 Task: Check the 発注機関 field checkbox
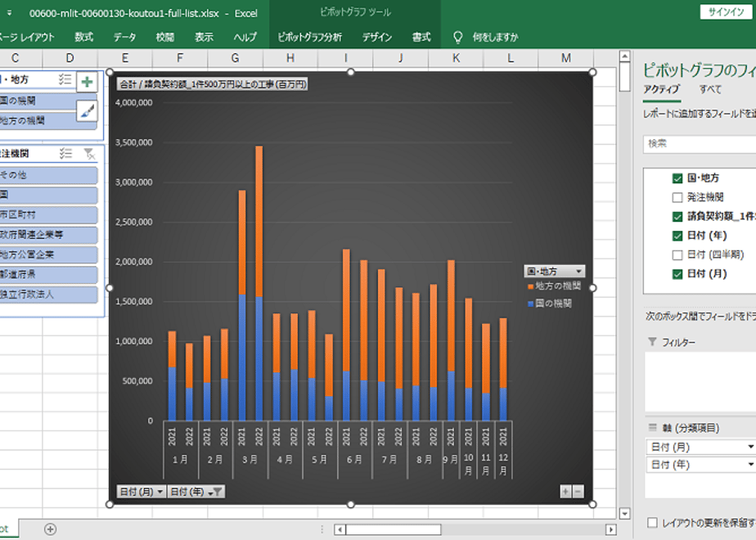point(677,197)
